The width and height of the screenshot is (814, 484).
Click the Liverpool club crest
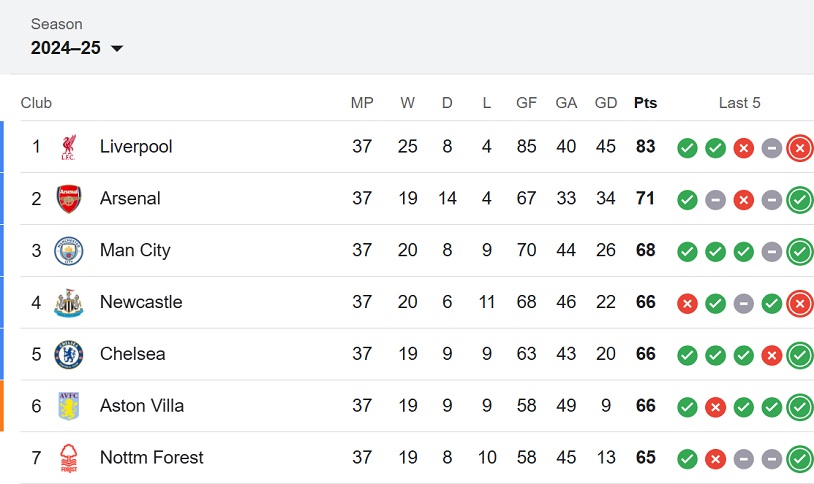tap(69, 147)
